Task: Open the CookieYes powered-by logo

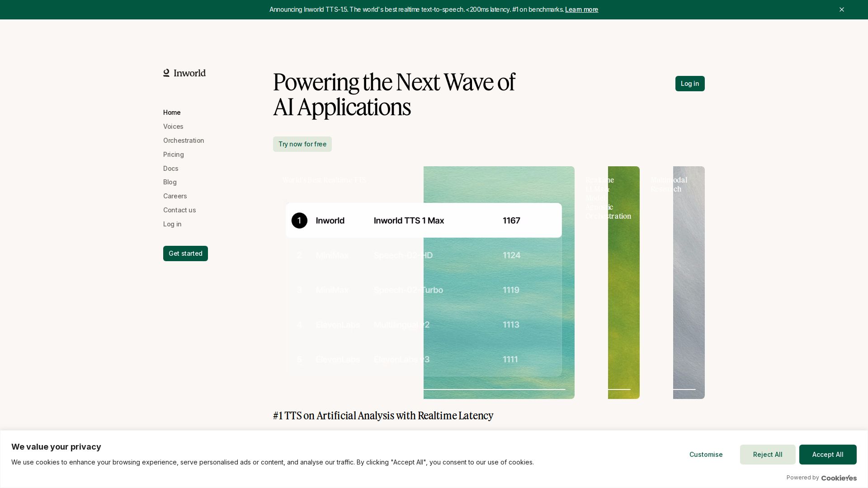Action: tap(839, 478)
